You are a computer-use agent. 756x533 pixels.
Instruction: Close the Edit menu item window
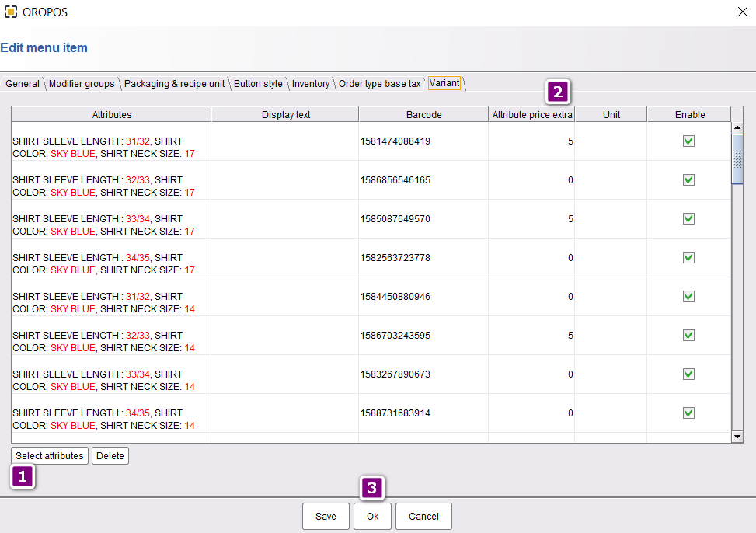tap(743, 12)
